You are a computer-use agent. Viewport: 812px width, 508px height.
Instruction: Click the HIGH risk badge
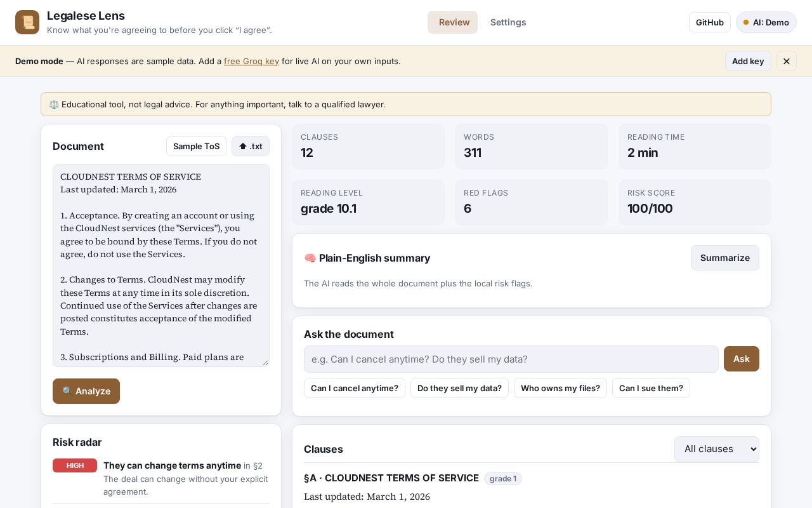pos(75,465)
